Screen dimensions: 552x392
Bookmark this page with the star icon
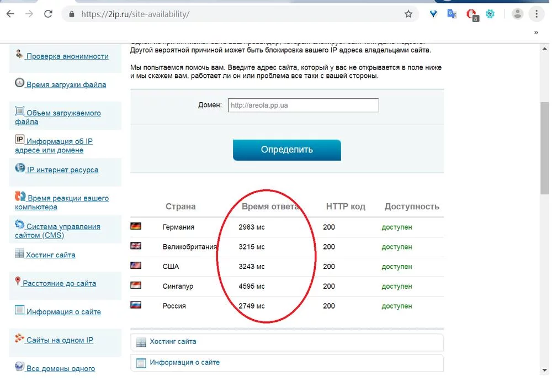[408, 14]
